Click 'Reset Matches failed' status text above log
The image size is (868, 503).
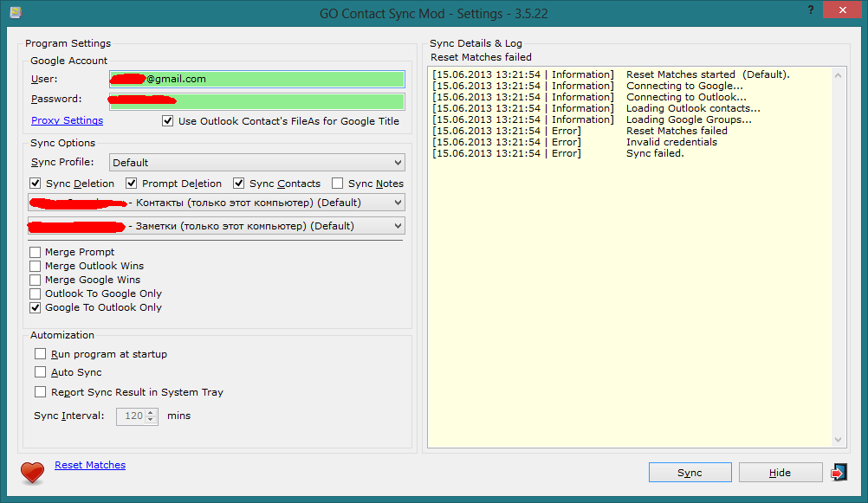(481, 57)
